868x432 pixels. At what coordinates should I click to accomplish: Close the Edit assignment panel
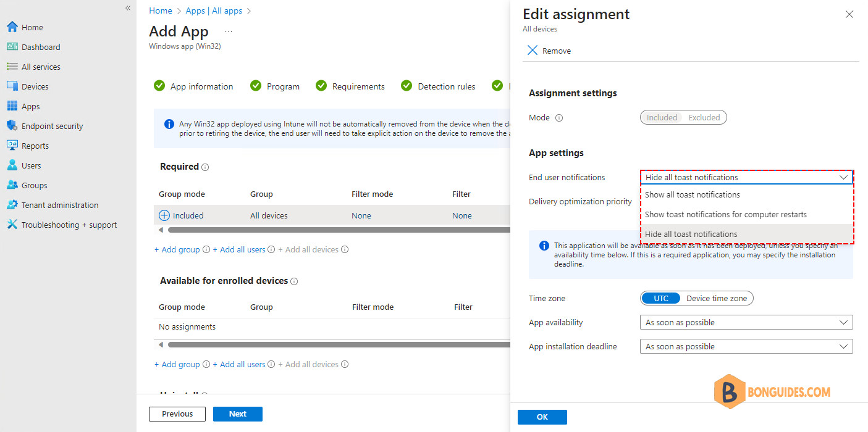point(849,14)
